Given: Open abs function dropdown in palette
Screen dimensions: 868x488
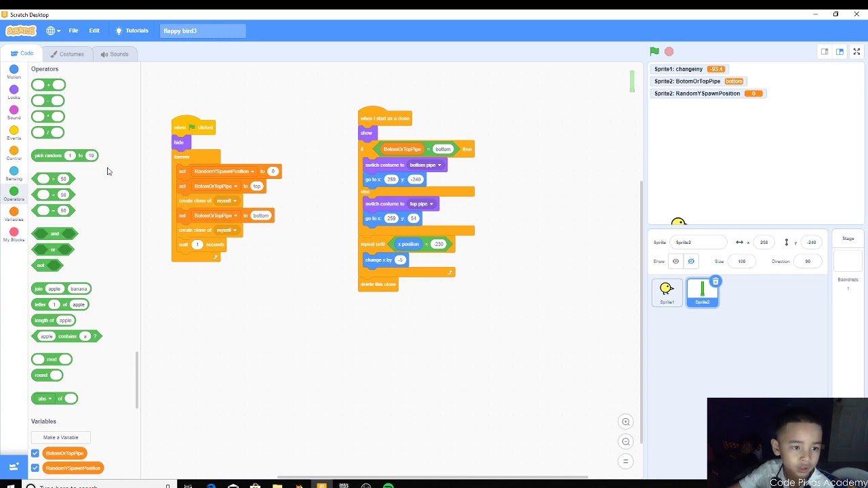Looking at the screenshot, I should (45, 399).
